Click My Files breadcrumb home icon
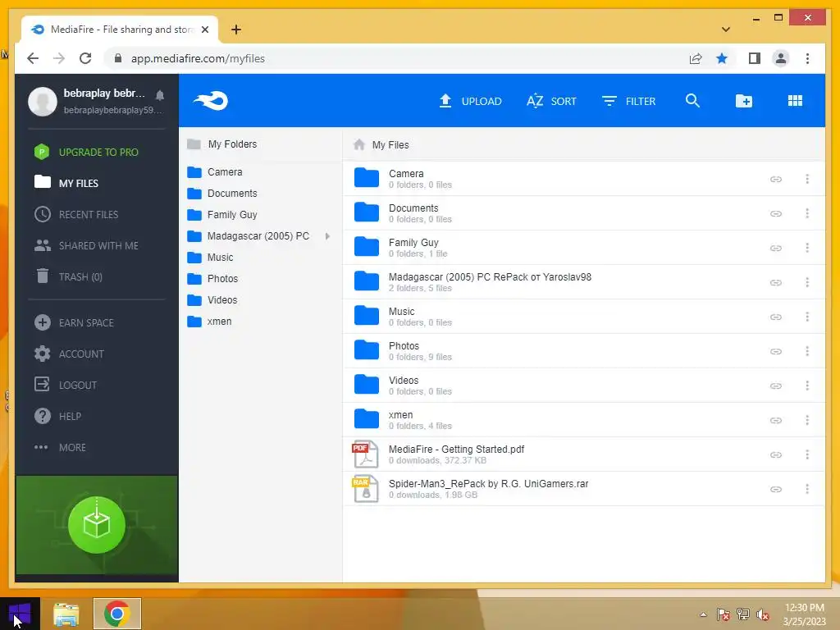This screenshot has width=840, height=630. pos(359,144)
